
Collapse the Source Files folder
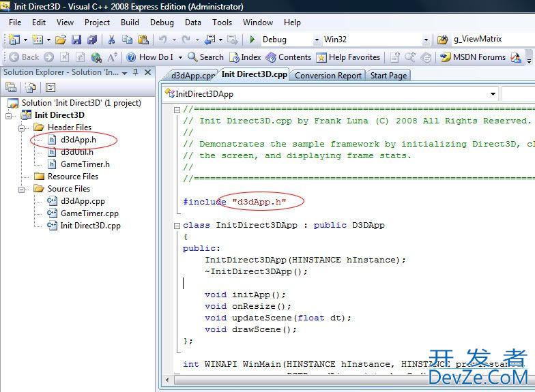[22, 189]
